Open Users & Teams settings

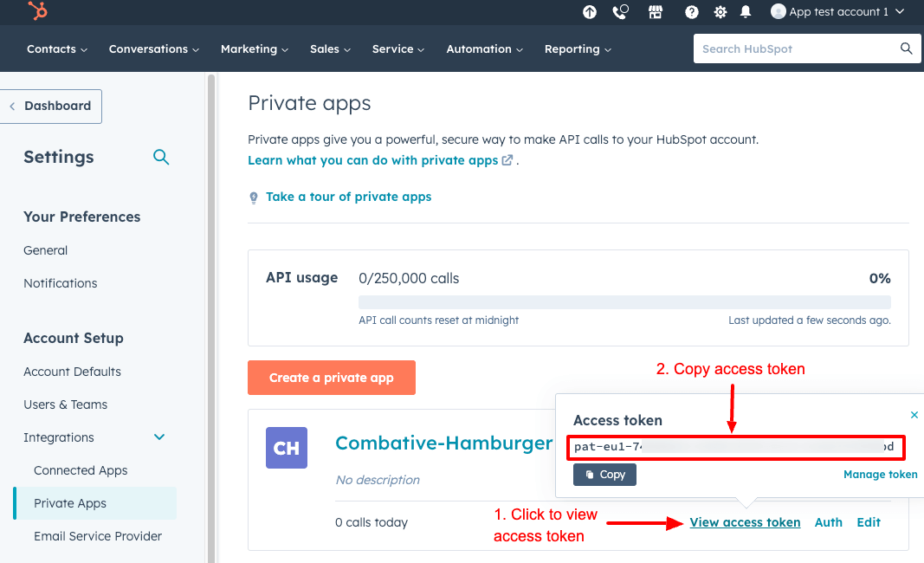coord(66,405)
